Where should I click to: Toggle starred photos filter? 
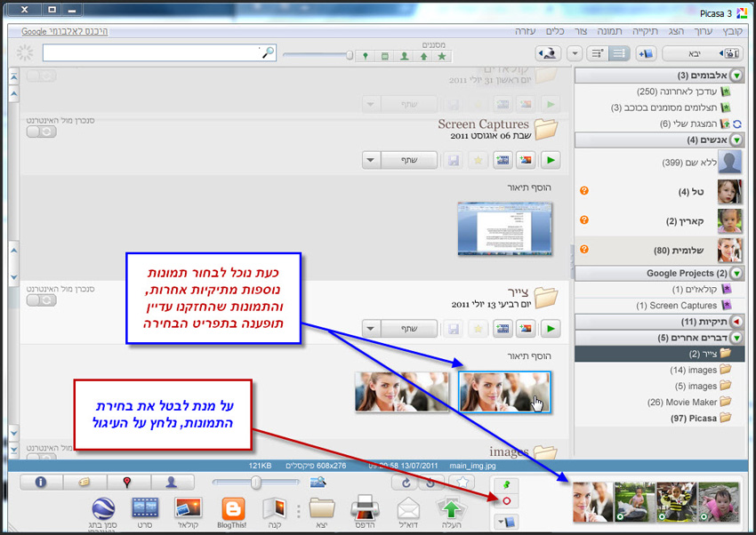pos(442,56)
